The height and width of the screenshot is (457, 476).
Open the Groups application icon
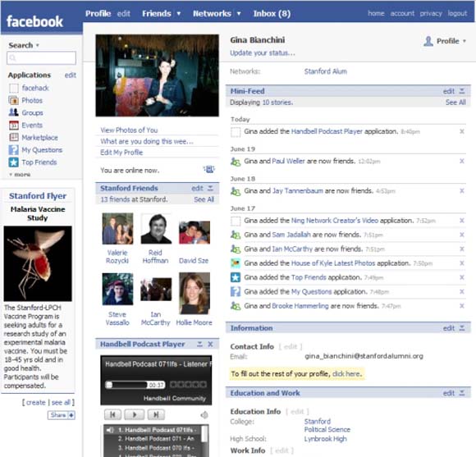(x=14, y=112)
